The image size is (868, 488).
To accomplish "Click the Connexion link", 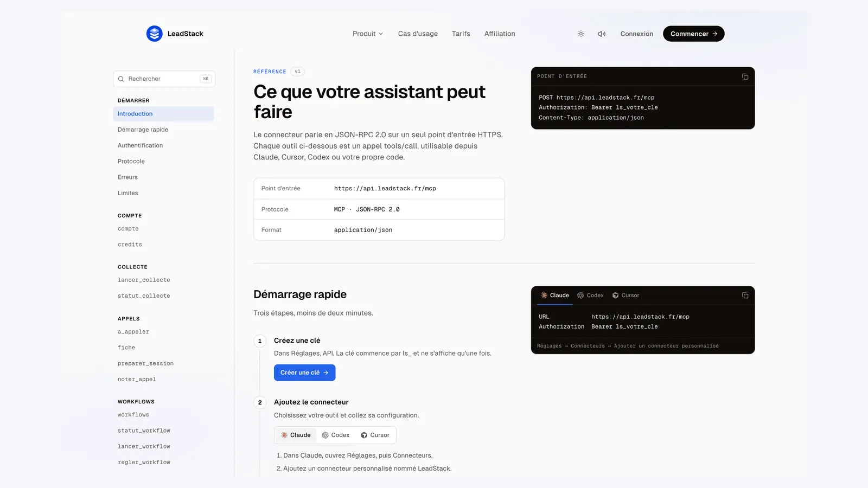I will [637, 34].
